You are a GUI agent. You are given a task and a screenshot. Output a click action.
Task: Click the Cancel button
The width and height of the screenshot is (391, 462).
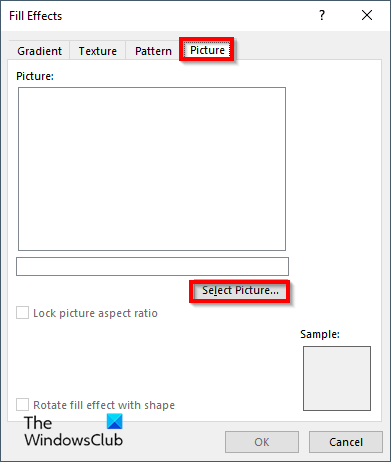pos(346,442)
